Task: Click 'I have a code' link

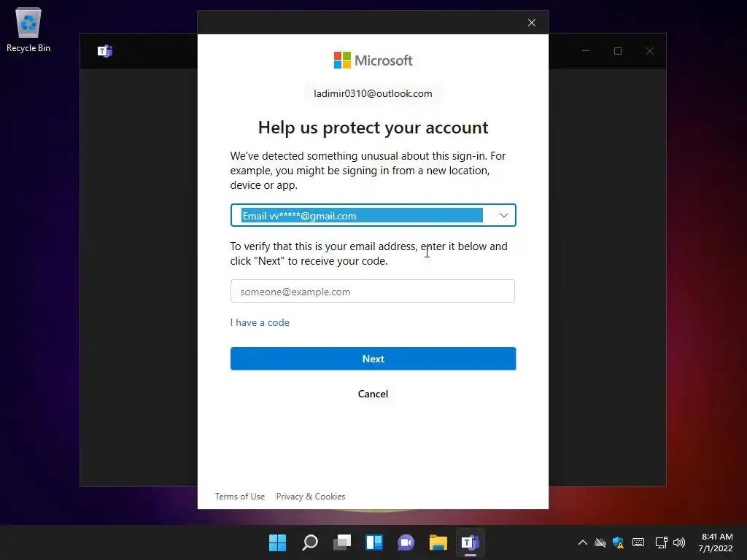Action: [260, 322]
